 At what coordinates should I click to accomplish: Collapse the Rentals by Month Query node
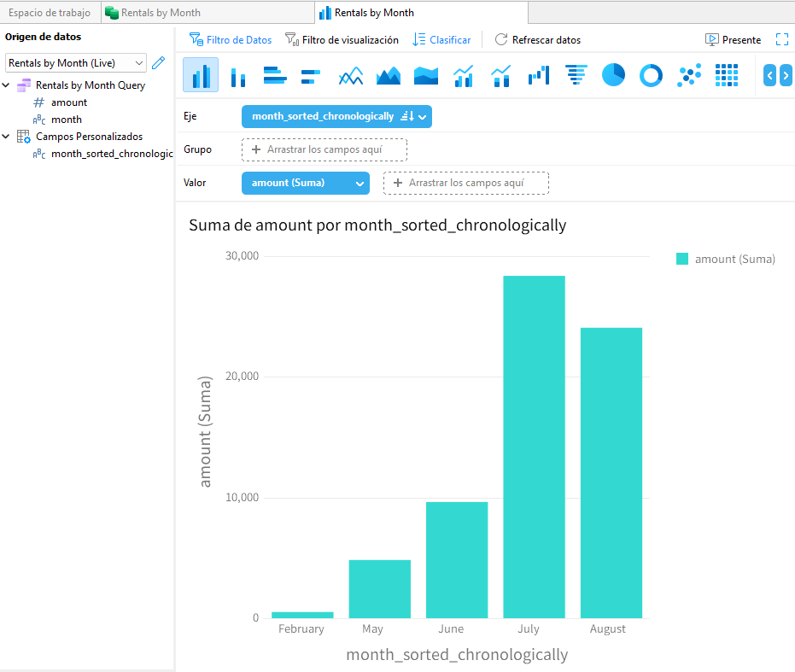tap(7, 85)
